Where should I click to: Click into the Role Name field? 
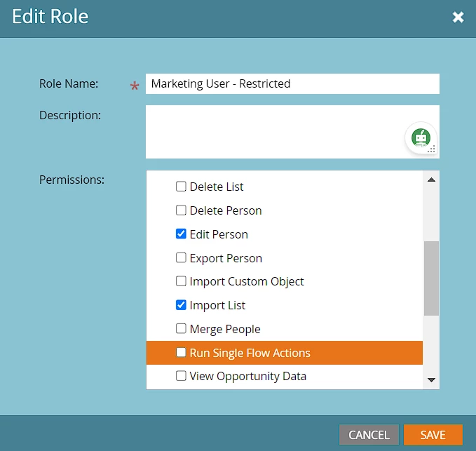click(x=292, y=83)
